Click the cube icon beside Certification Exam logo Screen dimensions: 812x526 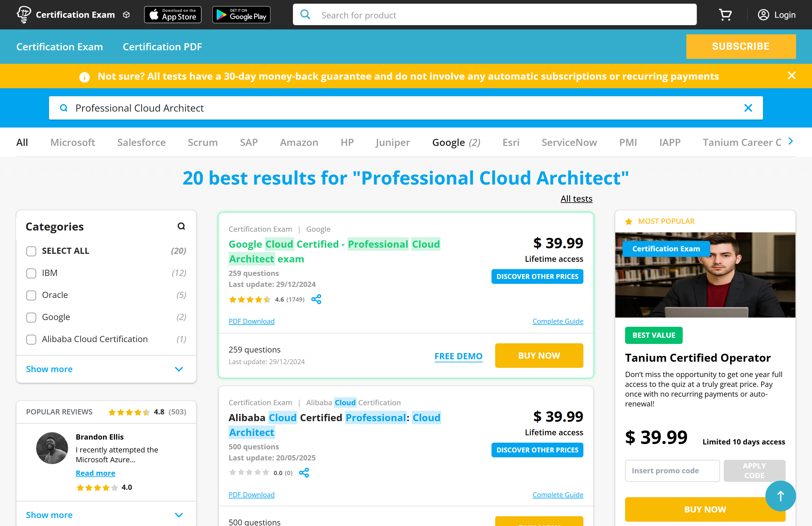click(x=127, y=15)
